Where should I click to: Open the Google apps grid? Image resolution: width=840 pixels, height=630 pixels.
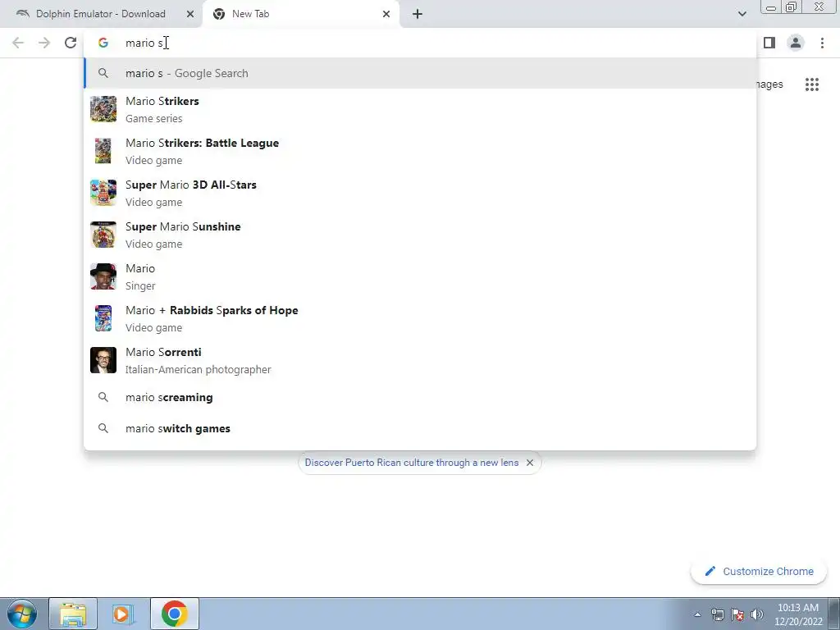pyautogui.click(x=812, y=84)
